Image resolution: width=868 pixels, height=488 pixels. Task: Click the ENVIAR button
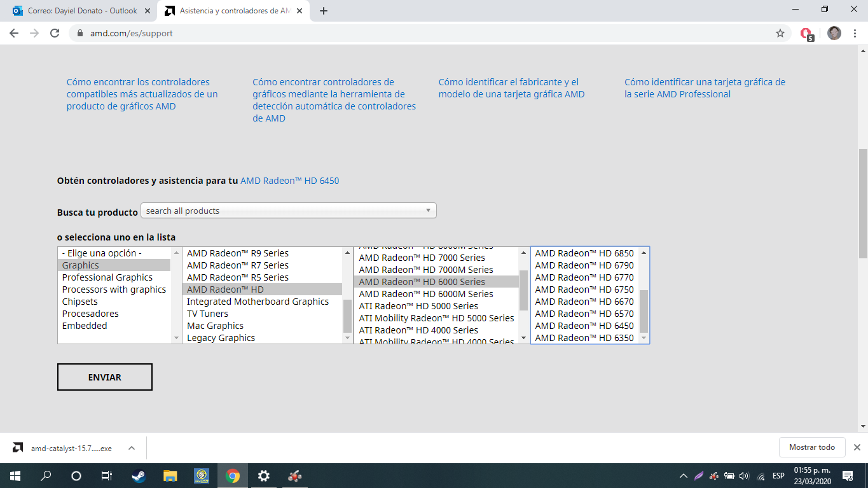[x=105, y=377]
